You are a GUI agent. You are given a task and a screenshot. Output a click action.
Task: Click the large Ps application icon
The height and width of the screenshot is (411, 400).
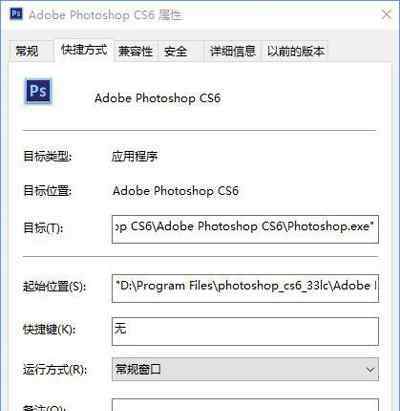coord(38,91)
